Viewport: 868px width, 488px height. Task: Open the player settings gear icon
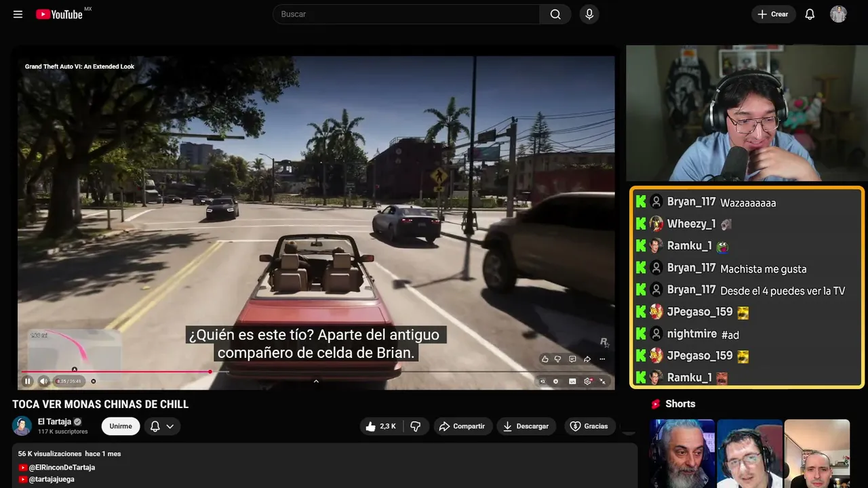tap(588, 381)
